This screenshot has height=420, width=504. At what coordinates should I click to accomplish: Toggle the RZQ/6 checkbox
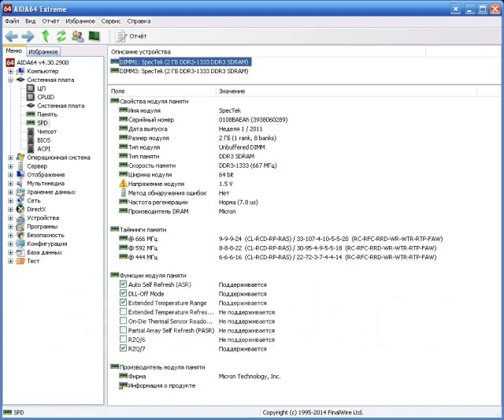123,340
